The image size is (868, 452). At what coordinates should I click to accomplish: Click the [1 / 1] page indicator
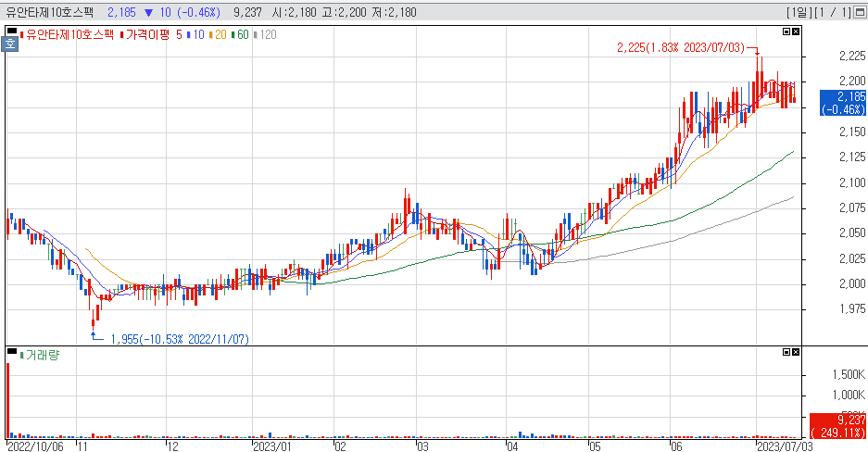[x=832, y=12]
